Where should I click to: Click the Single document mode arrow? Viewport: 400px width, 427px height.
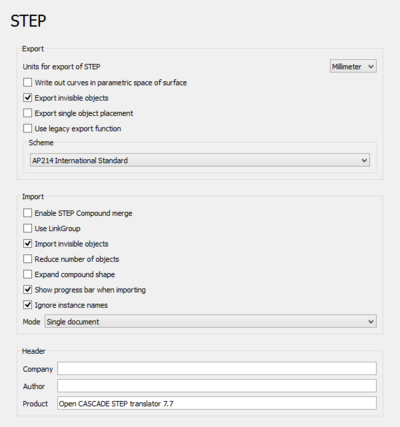point(371,322)
